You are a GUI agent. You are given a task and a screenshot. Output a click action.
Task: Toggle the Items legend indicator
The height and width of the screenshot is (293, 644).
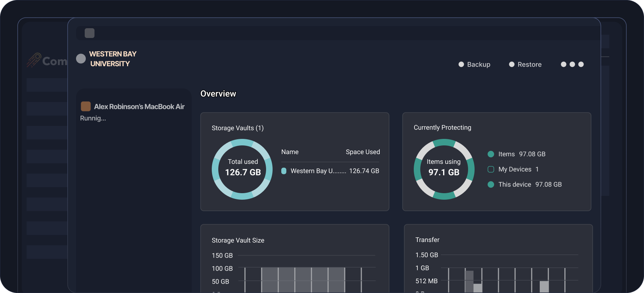491,154
